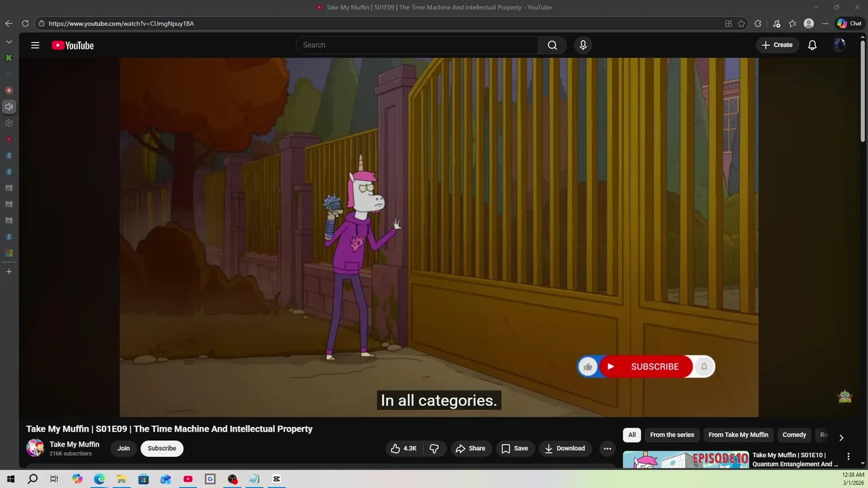Open browser profile icon
This screenshot has width=868, height=488.
(808, 24)
